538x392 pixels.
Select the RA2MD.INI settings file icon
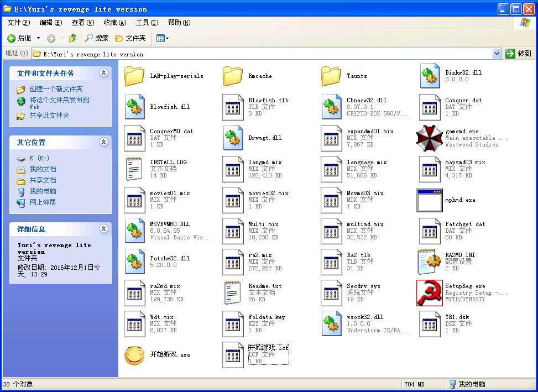pos(429,262)
